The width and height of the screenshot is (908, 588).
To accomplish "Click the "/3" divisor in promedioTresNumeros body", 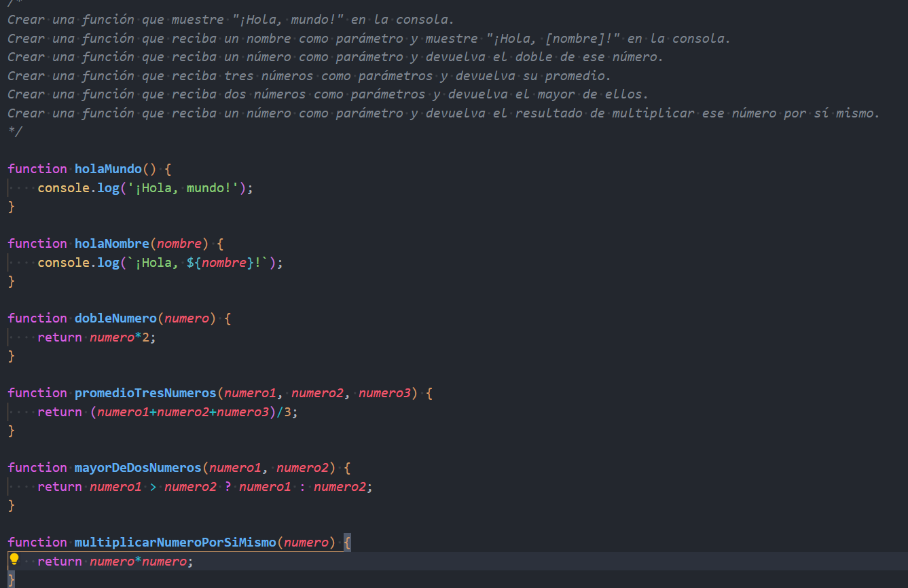I will pos(284,411).
